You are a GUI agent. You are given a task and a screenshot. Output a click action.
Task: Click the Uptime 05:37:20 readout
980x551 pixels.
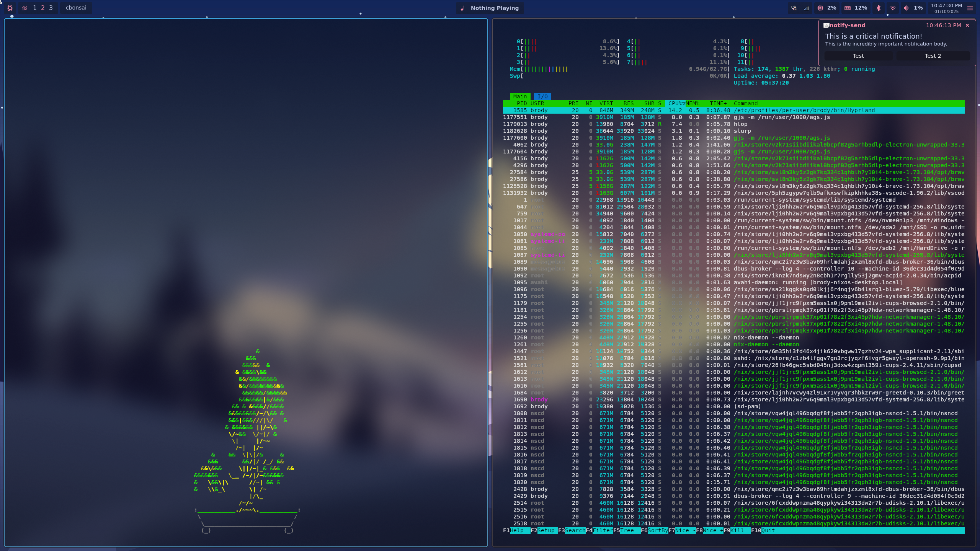point(761,83)
